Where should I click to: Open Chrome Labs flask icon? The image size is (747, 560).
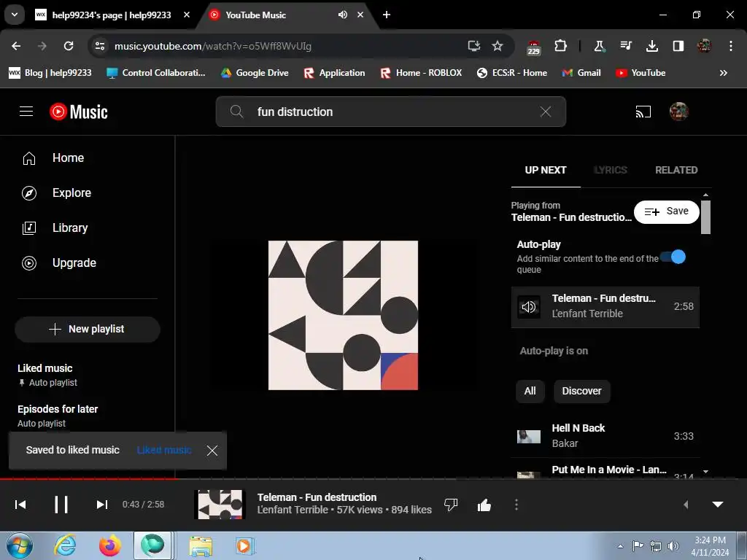(599, 46)
